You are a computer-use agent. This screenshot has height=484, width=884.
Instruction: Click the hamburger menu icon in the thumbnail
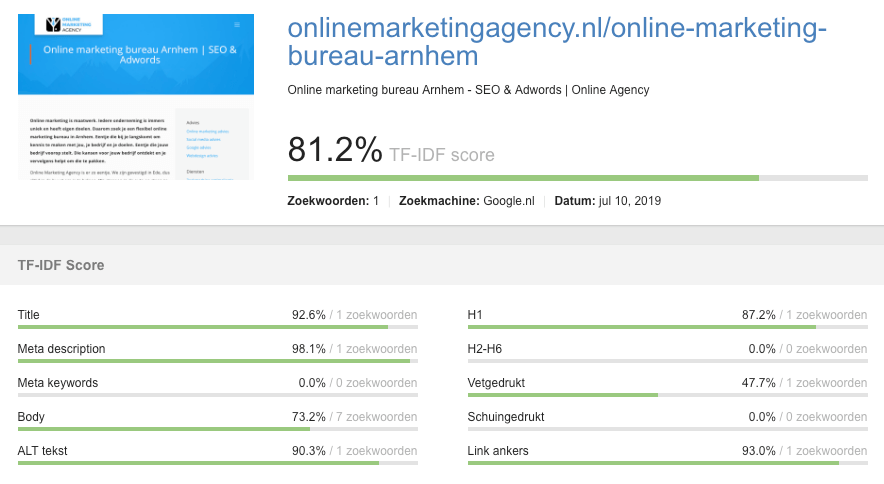(237, 25)
